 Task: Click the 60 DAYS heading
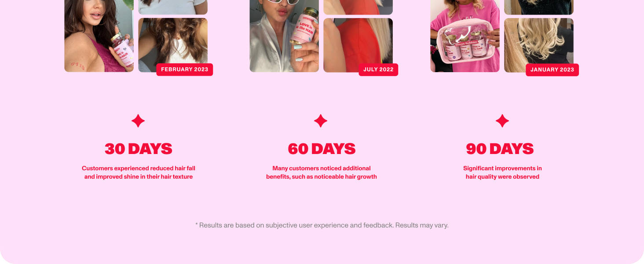pyautogui.click(x=322, y=149)
